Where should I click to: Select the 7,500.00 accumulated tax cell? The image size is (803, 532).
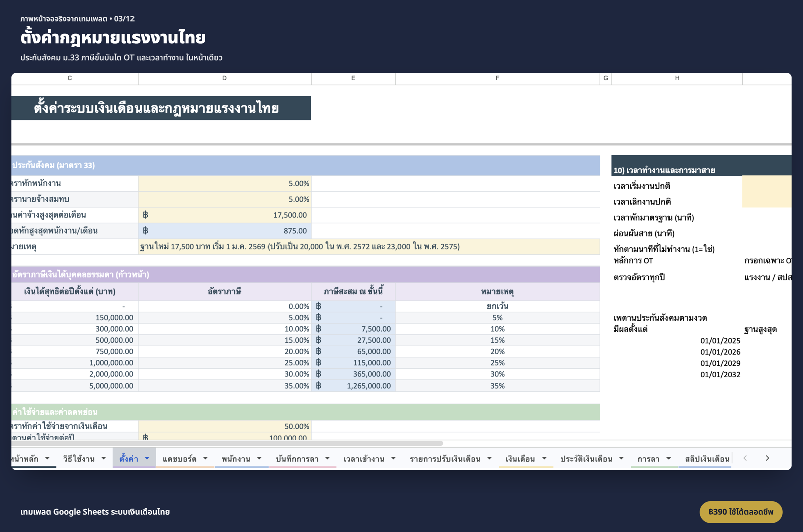point(353,329)
